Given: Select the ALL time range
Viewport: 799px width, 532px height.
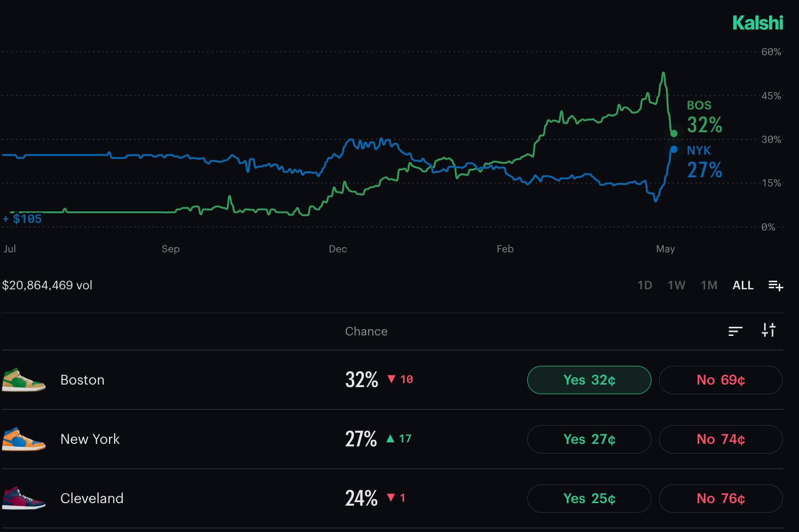Looking at the screenshot, I should pos(743,285).
